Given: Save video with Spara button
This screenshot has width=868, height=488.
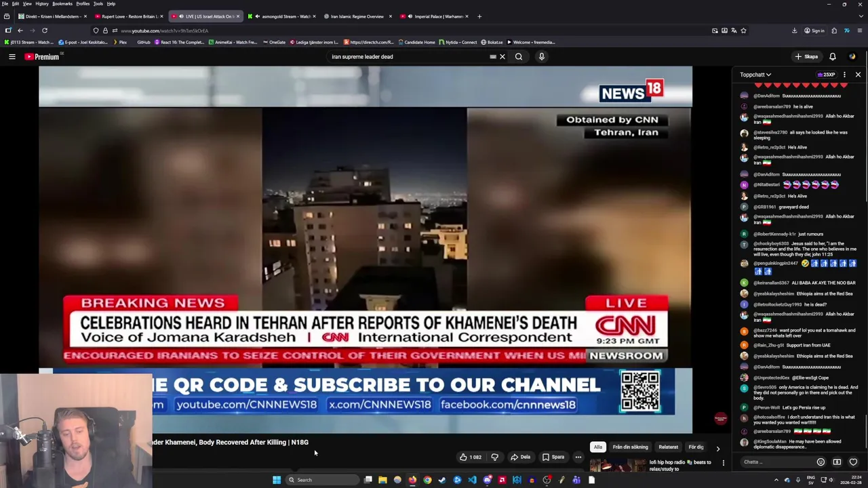Looking at the screenshot, I should (x=553, y=457).
